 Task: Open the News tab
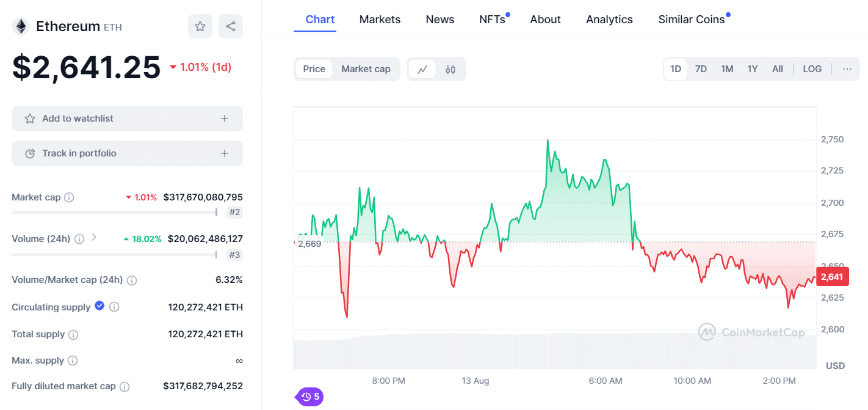(x=439, y=19)
